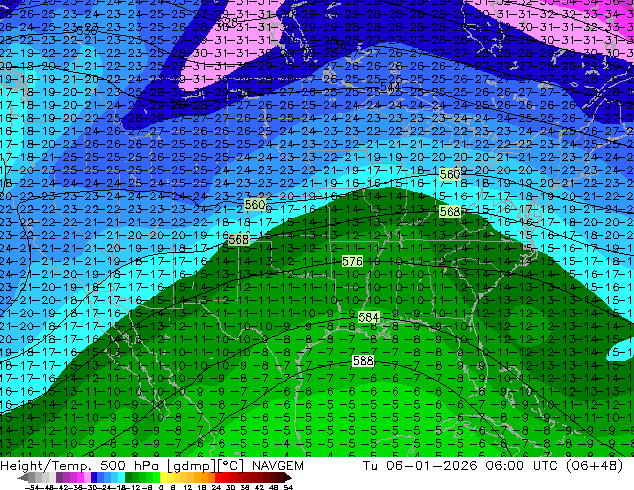Image resolution: width=634 pixels, height=490 pixels.
Task: Click the dark maroon right arrow of color scale
Action: pyautogui.click(x=287, y=477)
